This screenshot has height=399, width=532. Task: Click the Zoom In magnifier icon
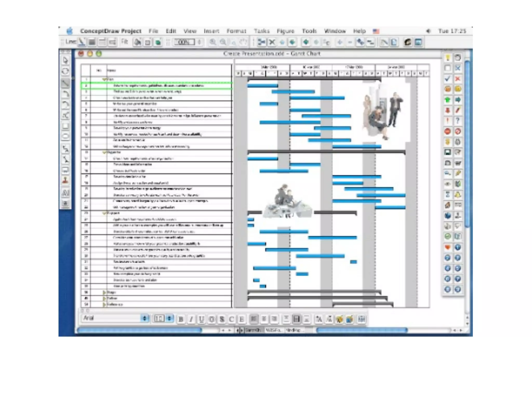213,42
